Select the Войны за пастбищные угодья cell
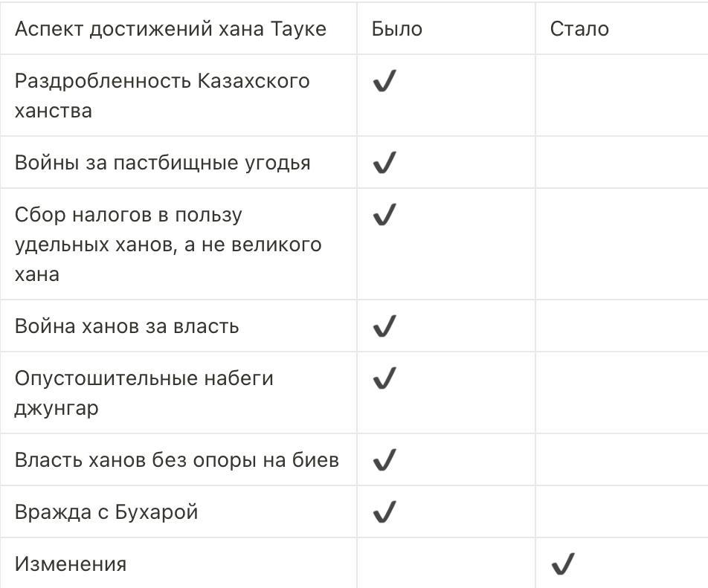 pos(162,163)
